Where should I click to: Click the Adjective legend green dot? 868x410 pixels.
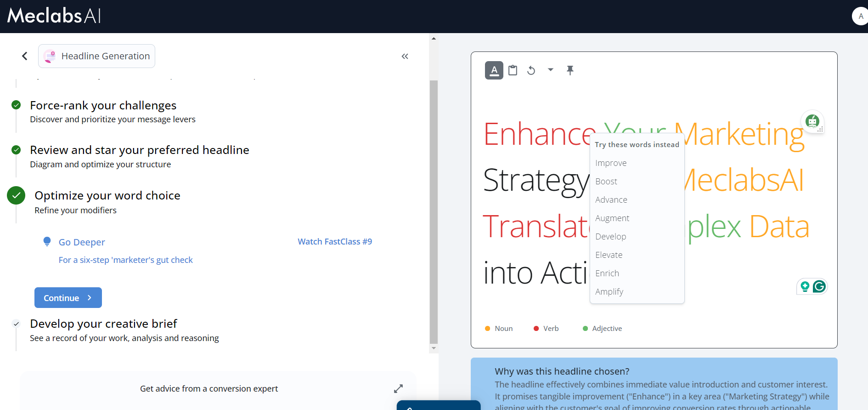585,329
